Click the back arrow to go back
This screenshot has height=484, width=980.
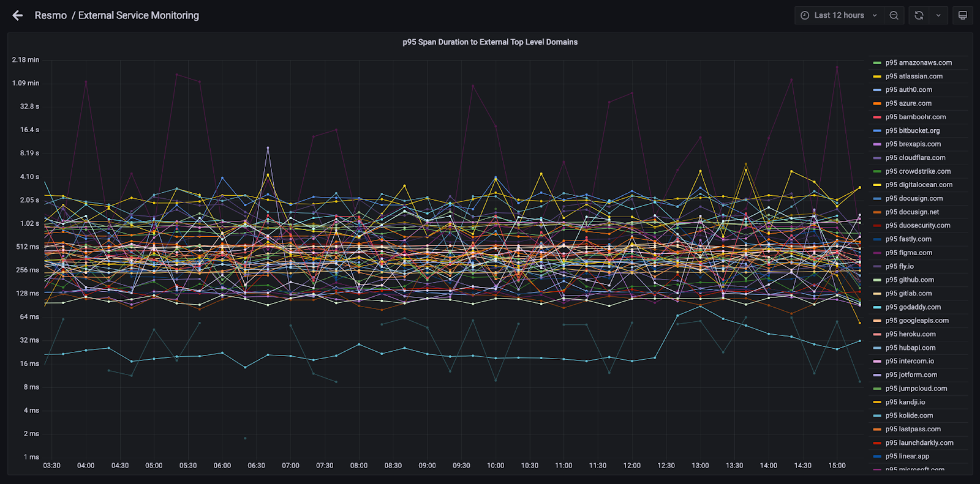click(18, 15)
